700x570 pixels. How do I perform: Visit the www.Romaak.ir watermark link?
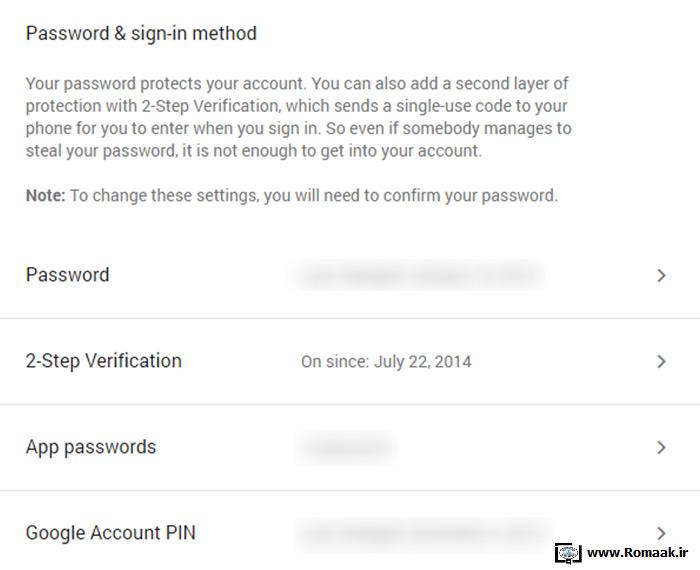[637, 553]
